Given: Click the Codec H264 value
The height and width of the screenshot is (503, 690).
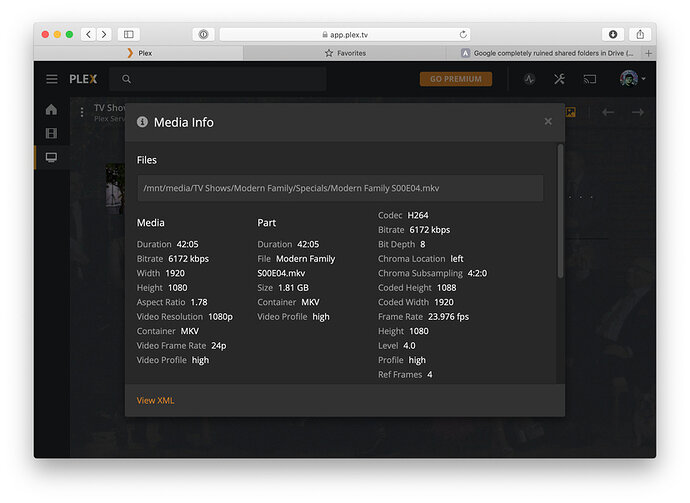Looking at the screenshot, I should point(418,215).
